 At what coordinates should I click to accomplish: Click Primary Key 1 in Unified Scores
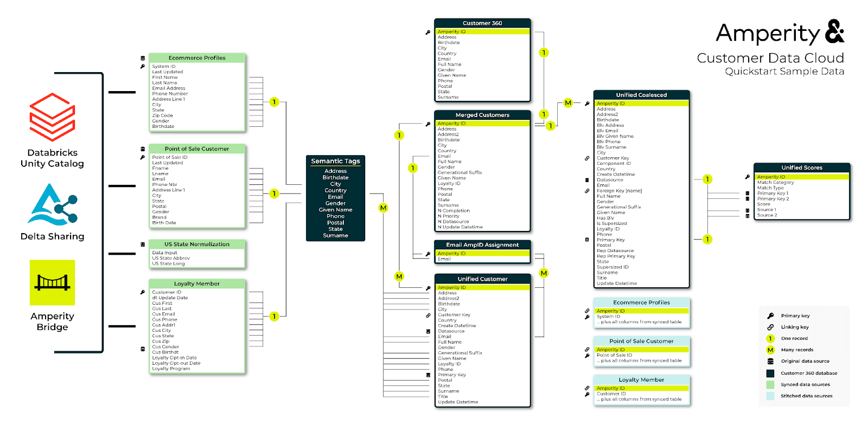tap(773, 194)
